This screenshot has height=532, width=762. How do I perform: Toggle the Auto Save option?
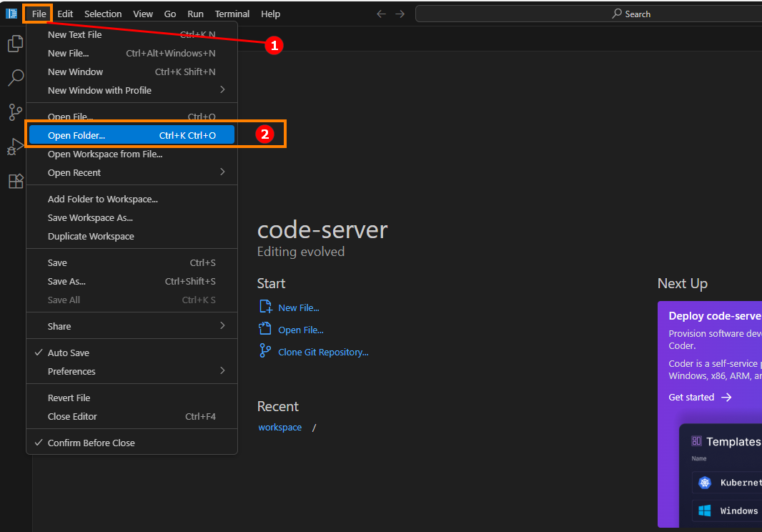pos(69,353)
